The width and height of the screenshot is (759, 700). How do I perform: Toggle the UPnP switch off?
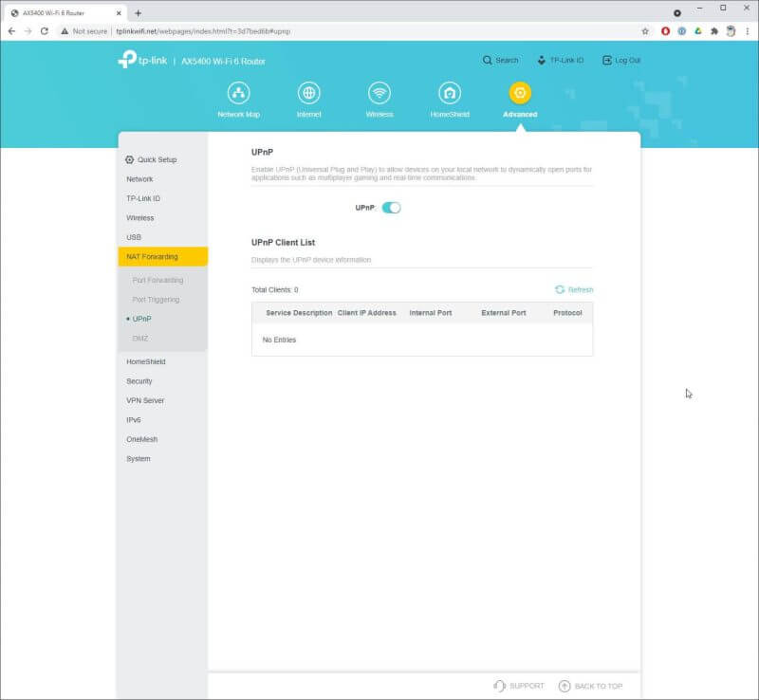pos(391,208)
